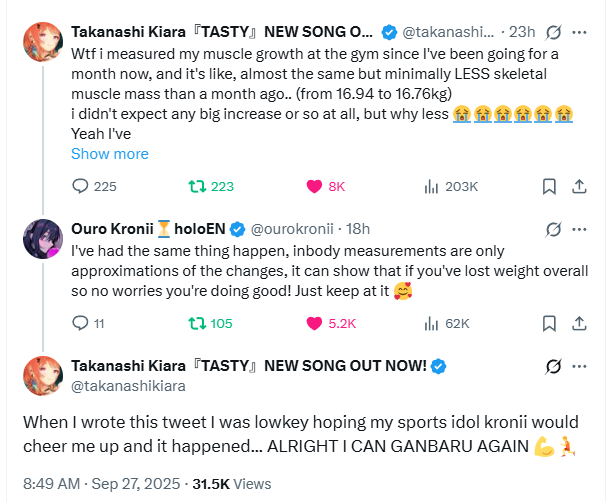Open more options on Kiara's first tweet
Screen dimensions: 606x502
click(578, 31)
